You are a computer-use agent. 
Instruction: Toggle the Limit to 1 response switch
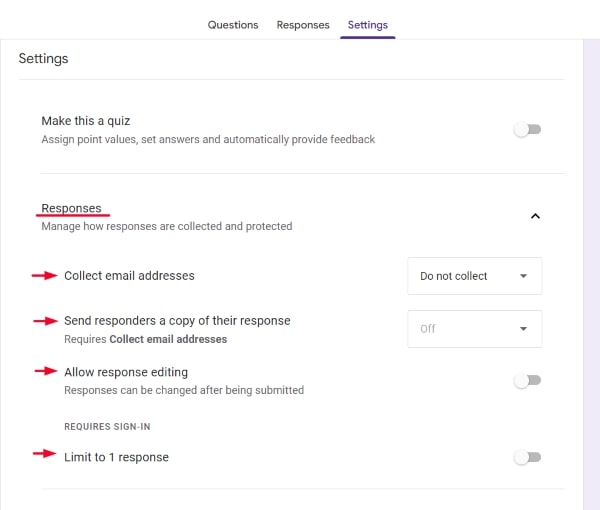tap(527, 457)
